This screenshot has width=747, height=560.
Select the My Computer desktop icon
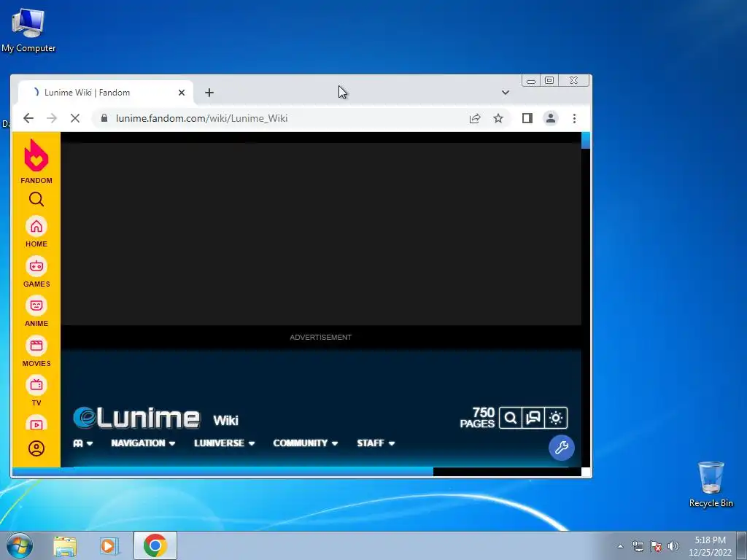point(28,30)
